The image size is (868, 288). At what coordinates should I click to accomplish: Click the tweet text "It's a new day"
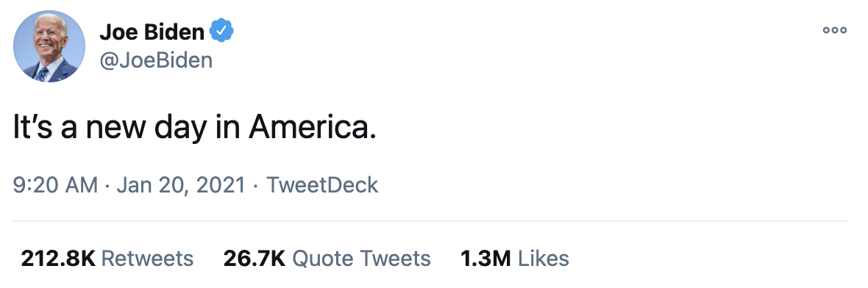[109, 129]
